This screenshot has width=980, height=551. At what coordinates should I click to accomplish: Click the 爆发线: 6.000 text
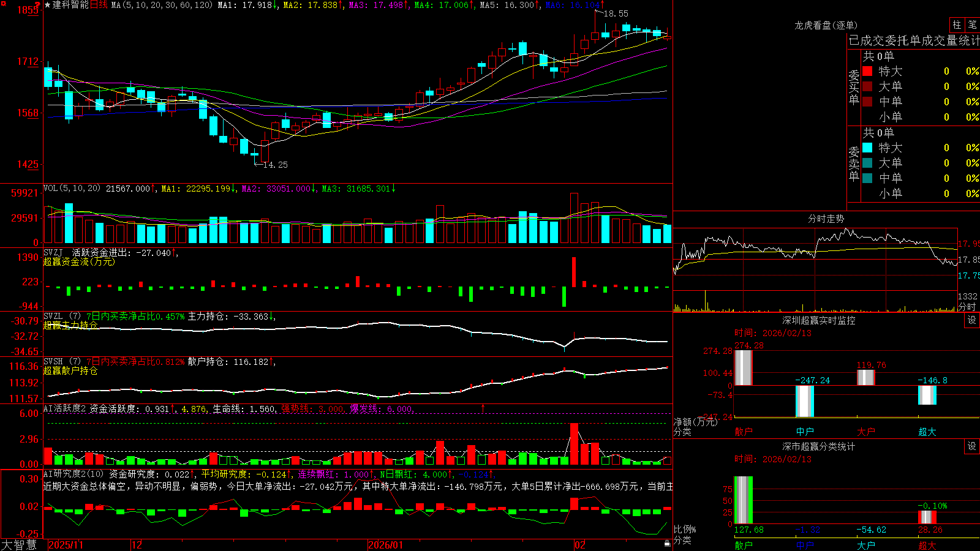(x=382, y=408)
